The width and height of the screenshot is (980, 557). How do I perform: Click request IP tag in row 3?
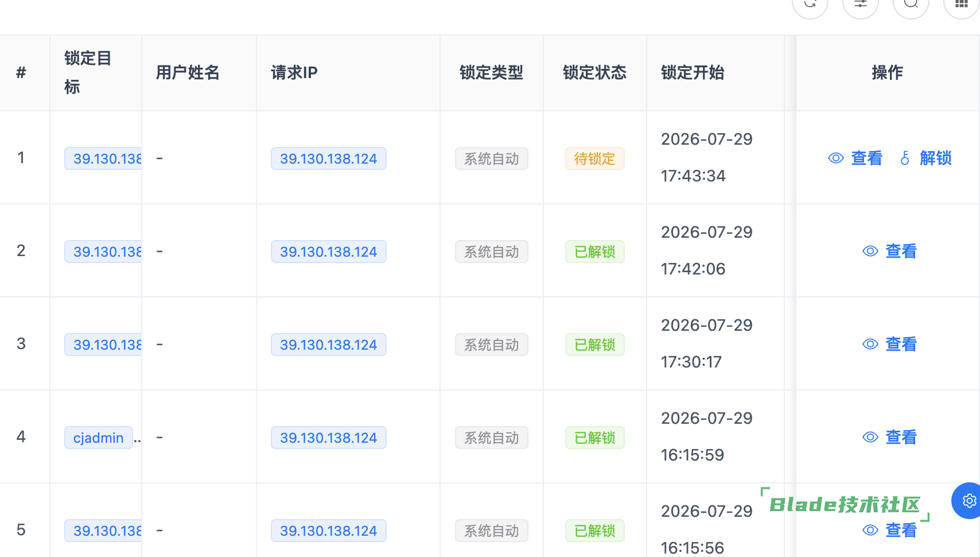pos(329,345)
